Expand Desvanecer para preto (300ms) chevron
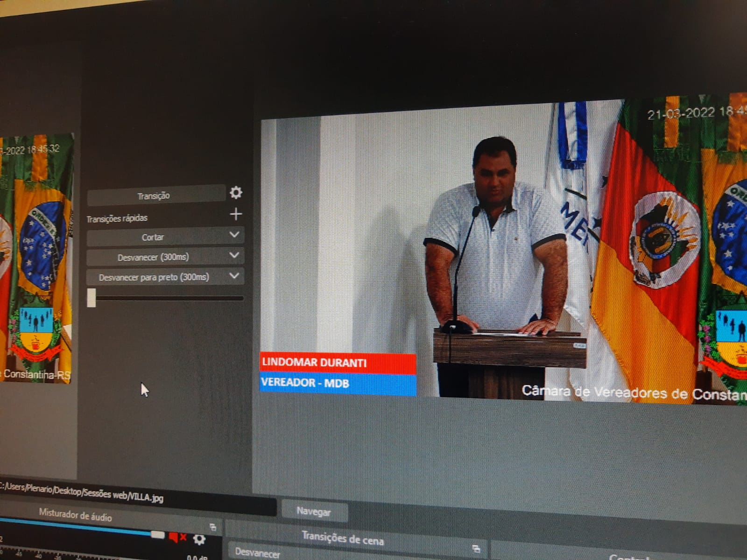 pyautogui.click(x=234, y=276)
